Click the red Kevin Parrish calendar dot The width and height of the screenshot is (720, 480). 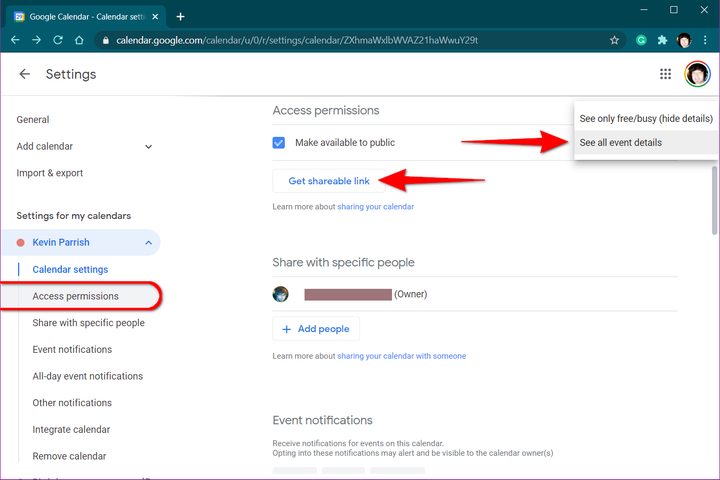click(x=20, y=243)
